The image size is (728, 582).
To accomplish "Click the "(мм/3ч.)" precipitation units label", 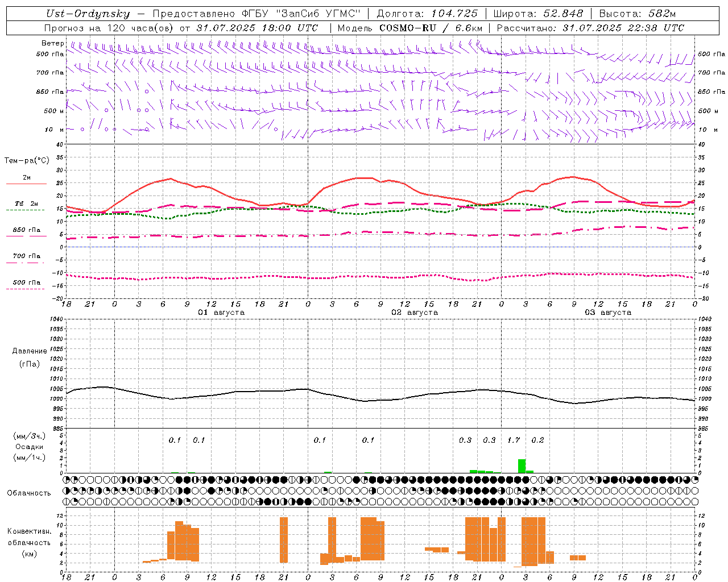I will coord(30,436).
